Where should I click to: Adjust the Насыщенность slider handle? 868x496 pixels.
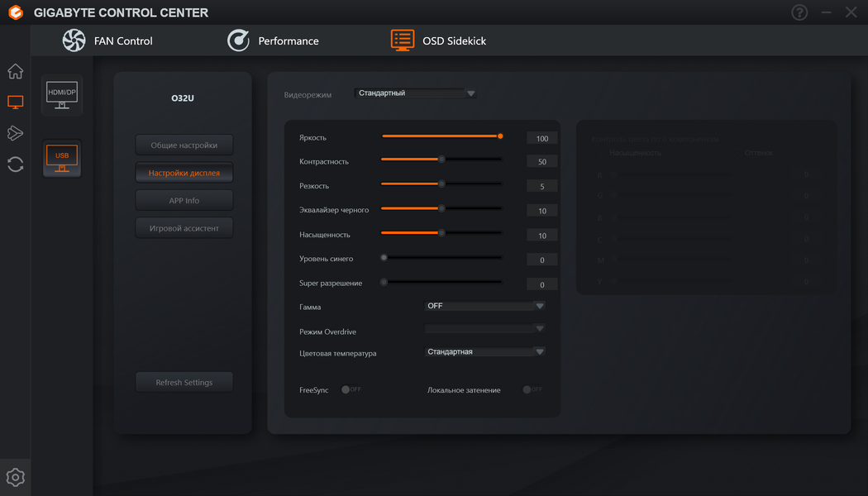(x=441, y=233)
